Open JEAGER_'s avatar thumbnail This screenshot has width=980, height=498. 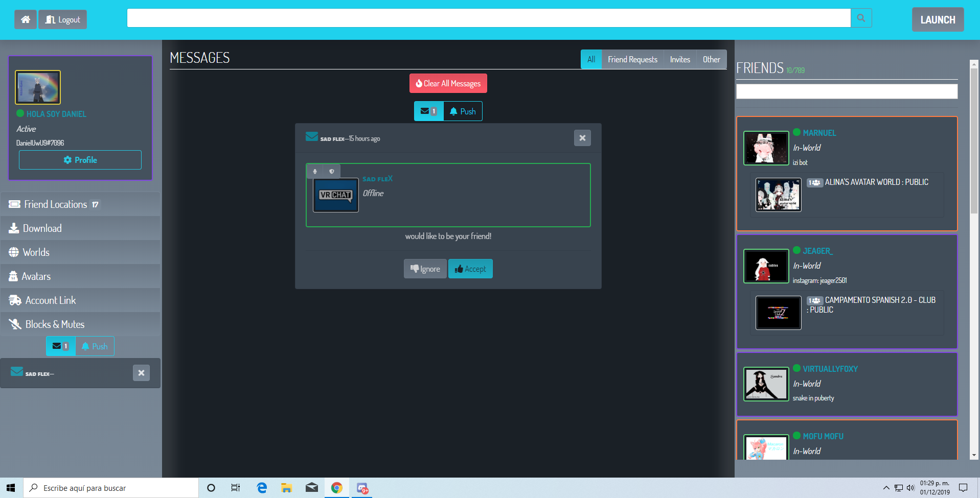766,266
